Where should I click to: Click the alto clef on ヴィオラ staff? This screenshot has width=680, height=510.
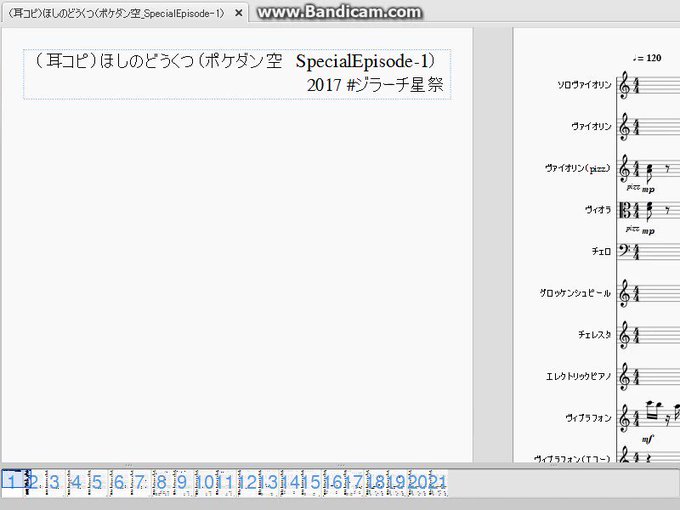pos(625,210)
